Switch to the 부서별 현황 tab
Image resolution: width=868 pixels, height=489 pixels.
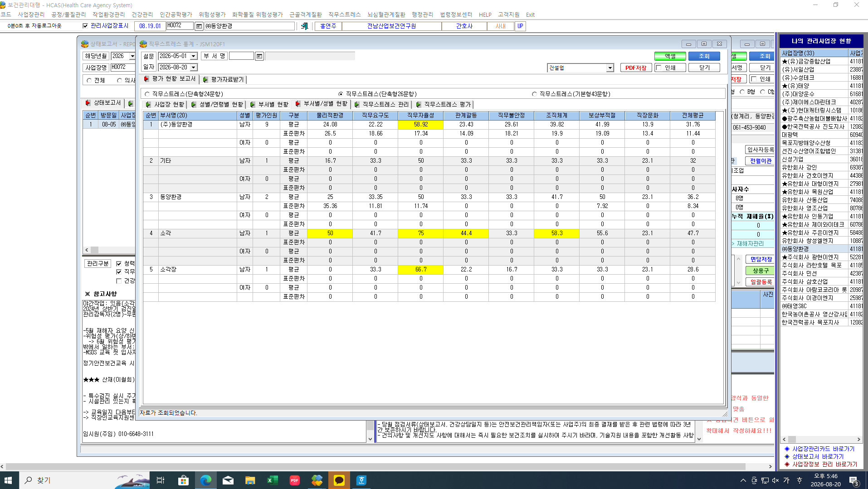click(x=269, y=104)
